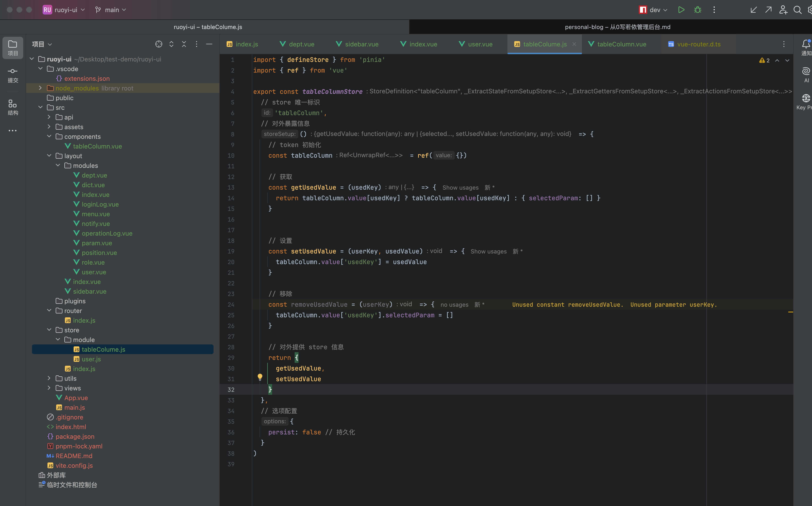Close the tableColume.js tab
Screen dimensions: 812x506
(574, 44)
